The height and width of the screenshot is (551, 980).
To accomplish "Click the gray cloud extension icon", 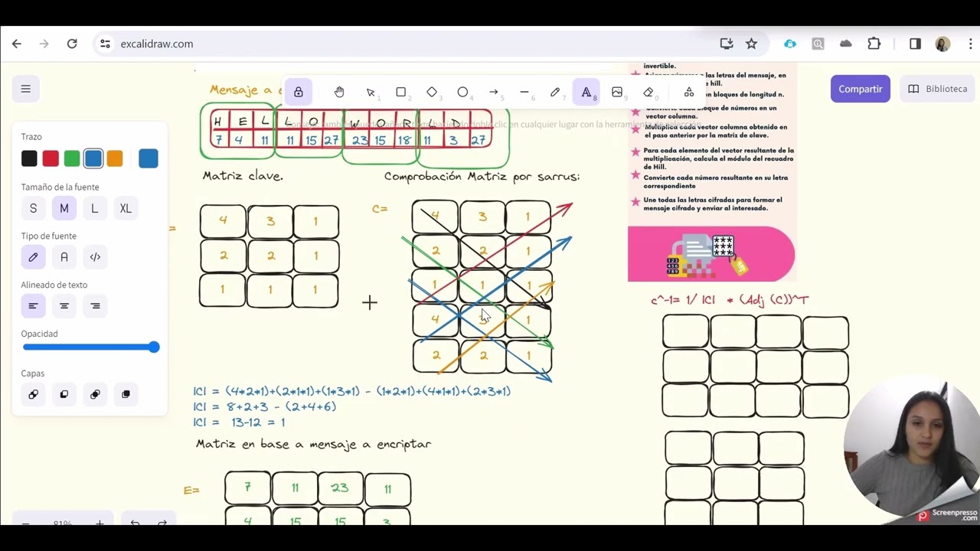I will tap(846, 44).
